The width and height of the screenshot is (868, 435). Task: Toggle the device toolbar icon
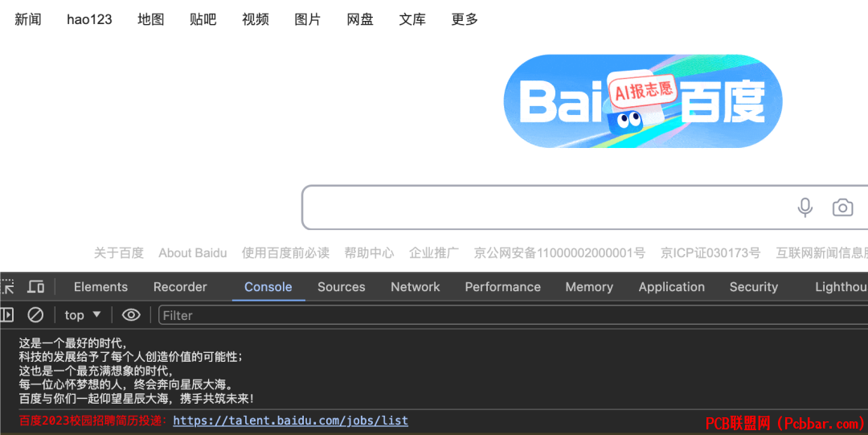point(36,286)
